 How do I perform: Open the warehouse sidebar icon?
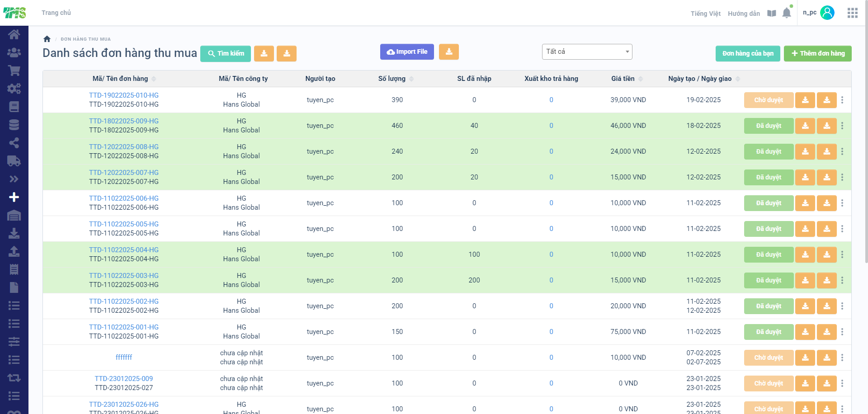(14, 215)
